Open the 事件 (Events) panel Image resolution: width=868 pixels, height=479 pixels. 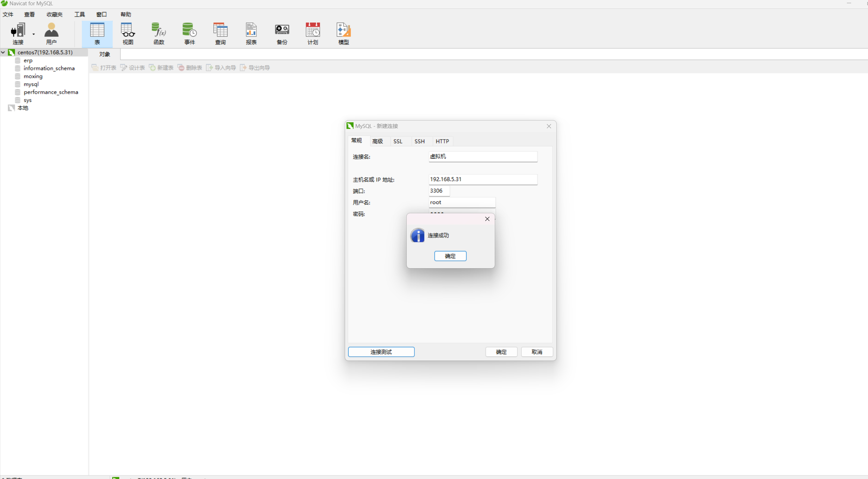[189, 33]
